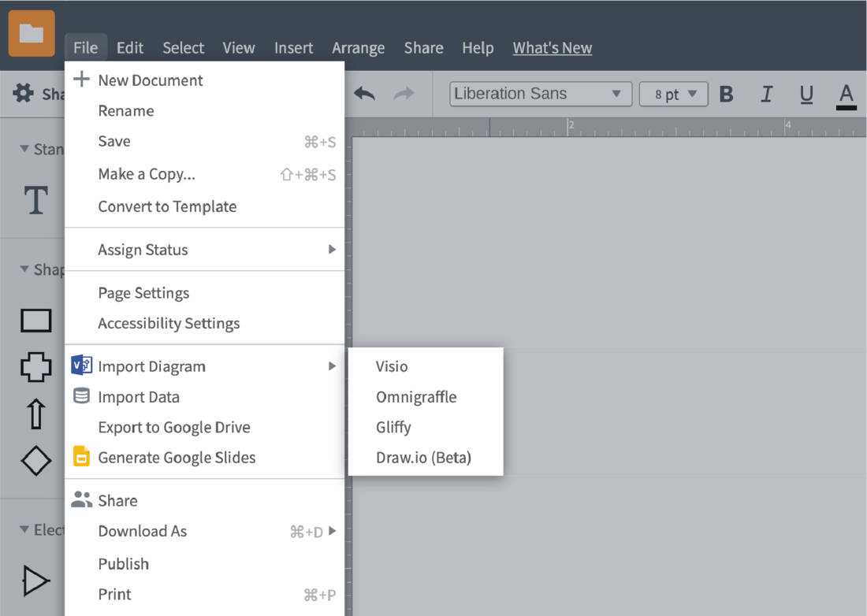
Task: Click the undo arrow icon
Action: (364, 95)
